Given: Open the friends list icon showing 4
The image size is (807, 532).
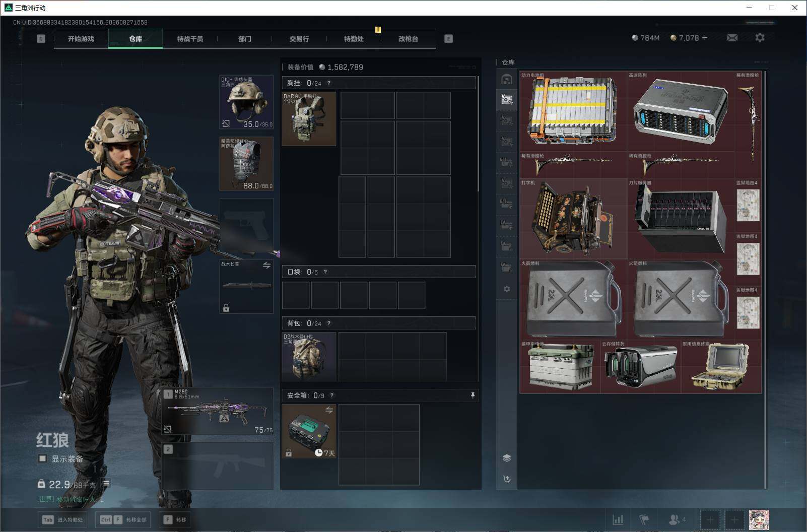Looking at the screenshot, I should click(x=677, y=519).
